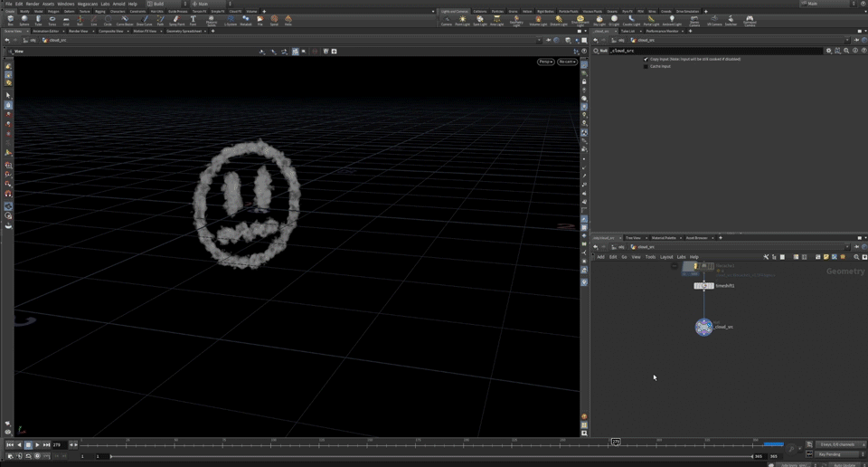Click the current frame number field
This screenshot has height=467, width=868.
pos(59,445)
